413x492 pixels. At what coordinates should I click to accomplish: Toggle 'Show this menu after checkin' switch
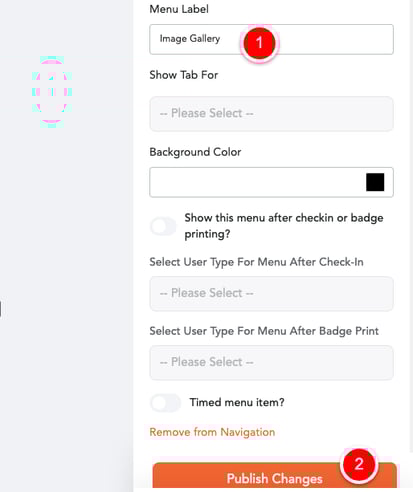pos(163,226)
